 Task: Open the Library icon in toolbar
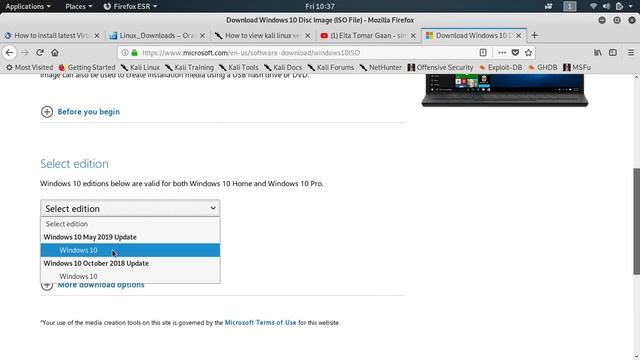(598, 53)
